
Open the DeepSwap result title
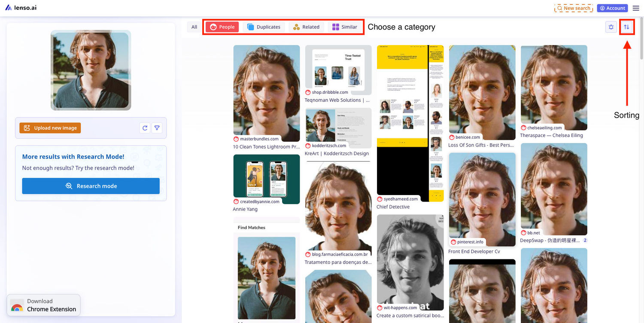[550, 241]
